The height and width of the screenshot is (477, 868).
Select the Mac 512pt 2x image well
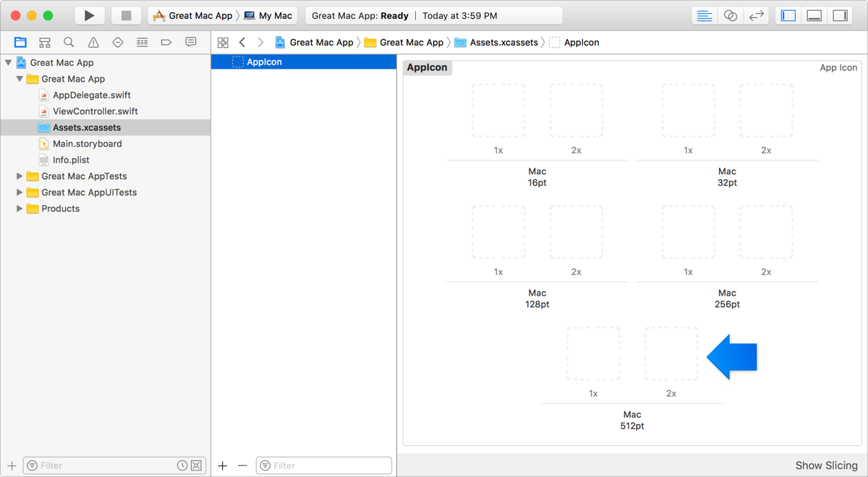671,354
